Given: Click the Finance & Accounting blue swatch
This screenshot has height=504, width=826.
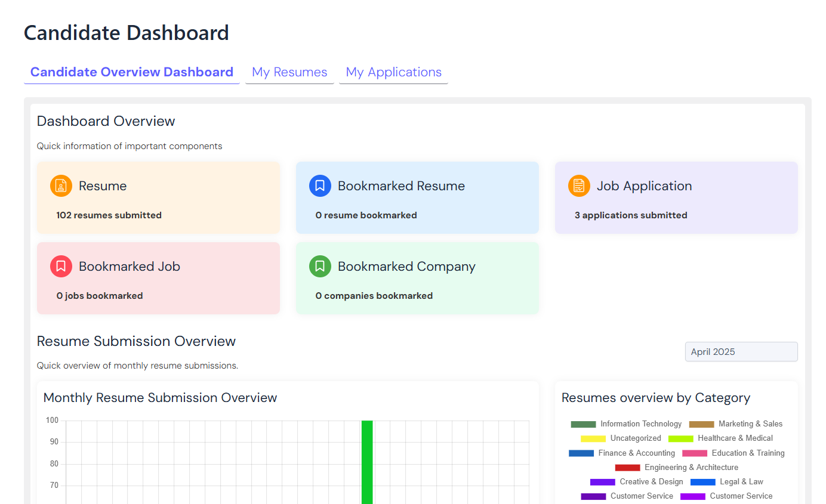Looking at the screenshot, I should coord(581,453).
